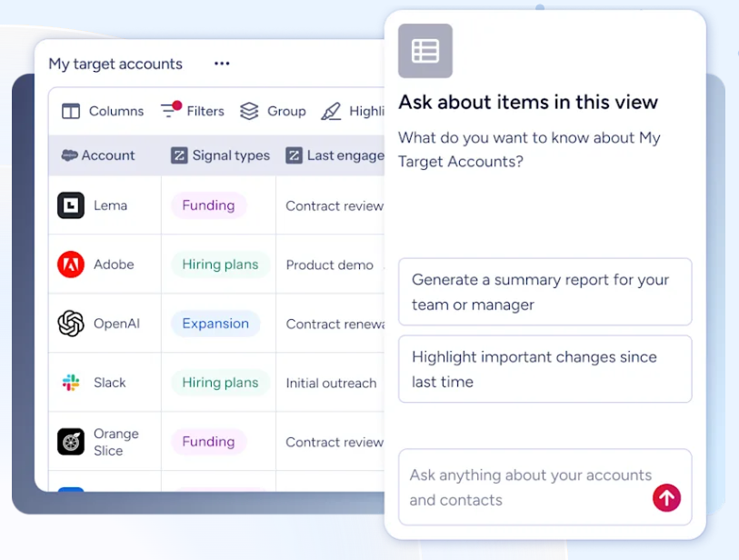Click the Initial outreach cell

331,383
